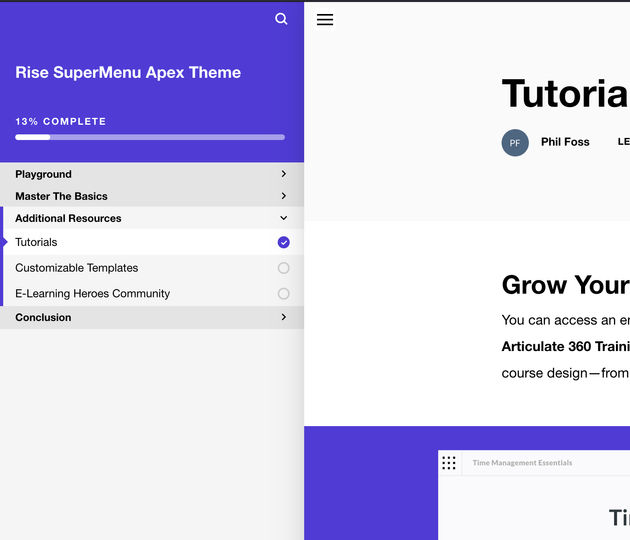Click the Rise SuperMenu Apex Theme title

128,73
